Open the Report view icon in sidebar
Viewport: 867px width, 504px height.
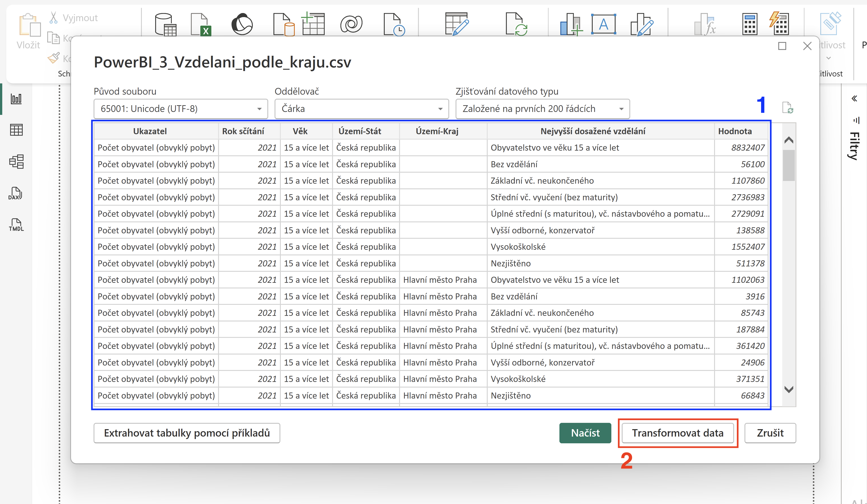tap(16, 99)
